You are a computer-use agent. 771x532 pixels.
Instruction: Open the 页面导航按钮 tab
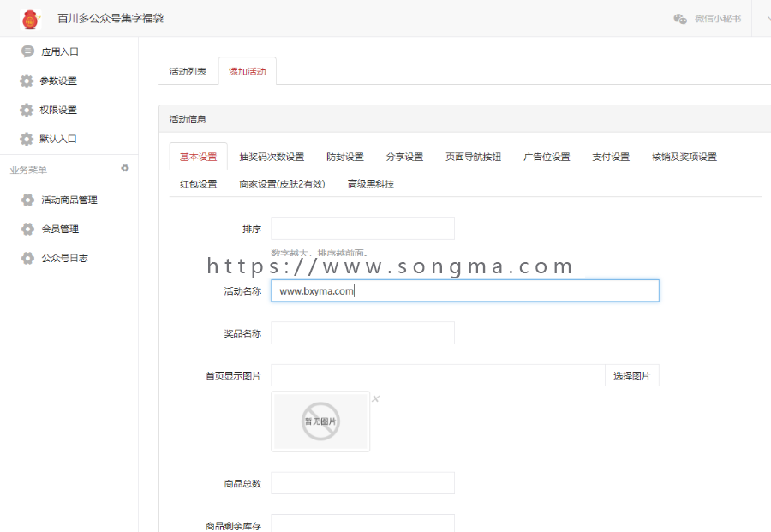473,157
